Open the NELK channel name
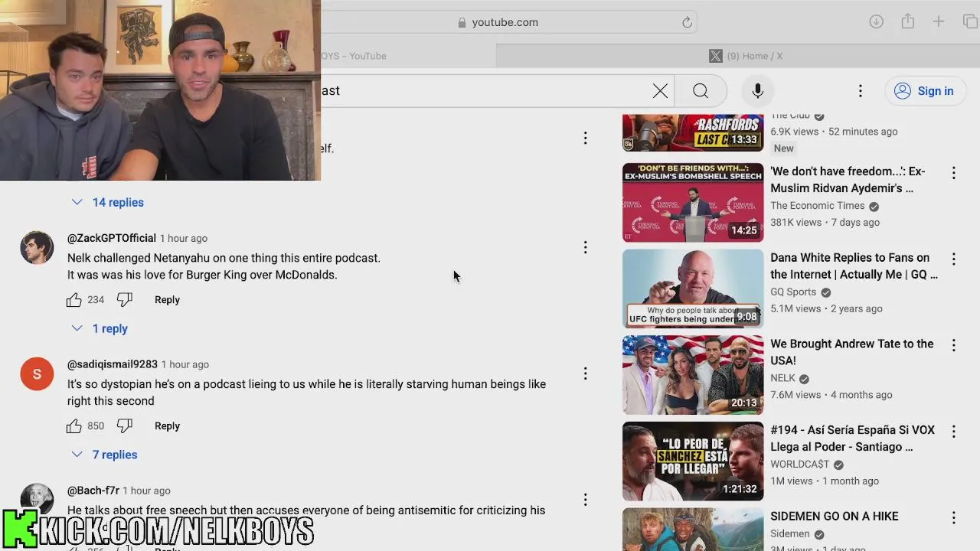This screenshot has width=980, height=551. [x=782, y=379]
